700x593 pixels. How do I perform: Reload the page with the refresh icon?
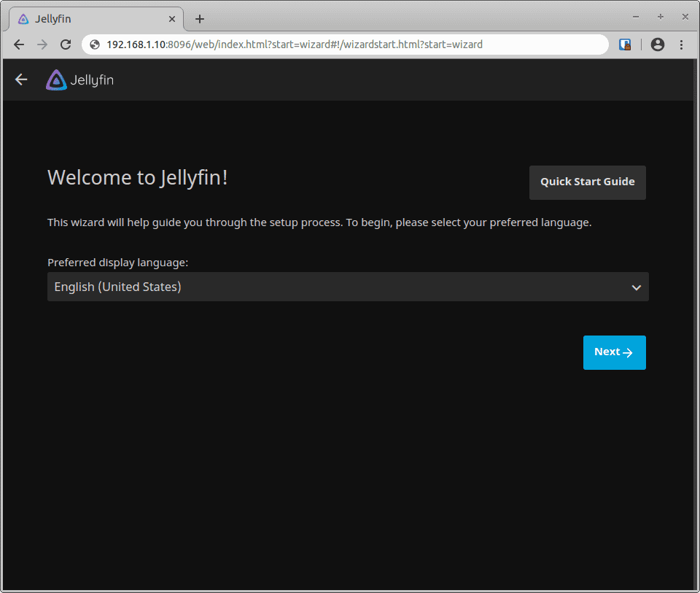(66, 44)
